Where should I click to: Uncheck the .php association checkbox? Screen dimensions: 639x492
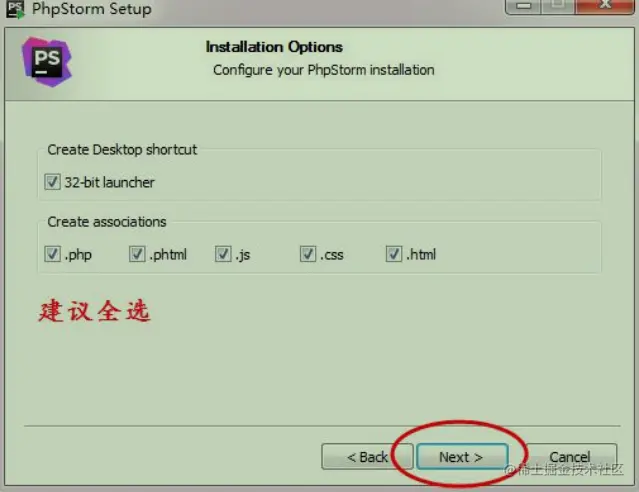pyautogui.click(x=52, y=254)
